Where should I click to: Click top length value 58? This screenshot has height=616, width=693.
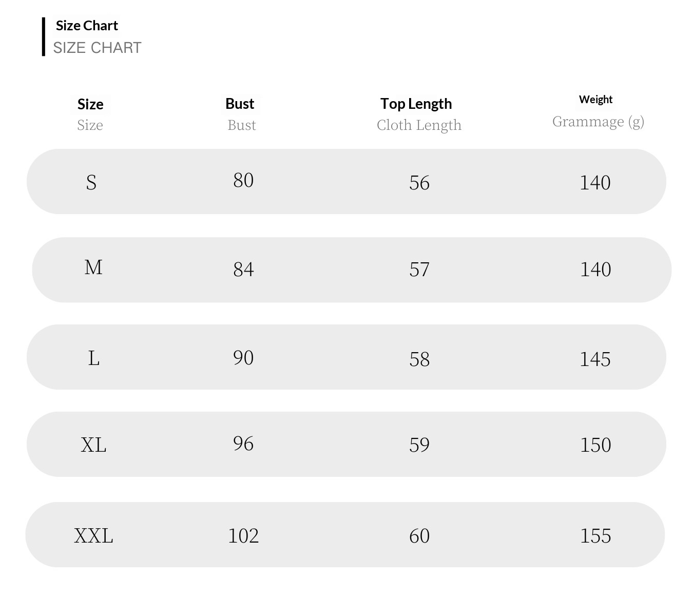pyautogui.click(x=419, y=359)
